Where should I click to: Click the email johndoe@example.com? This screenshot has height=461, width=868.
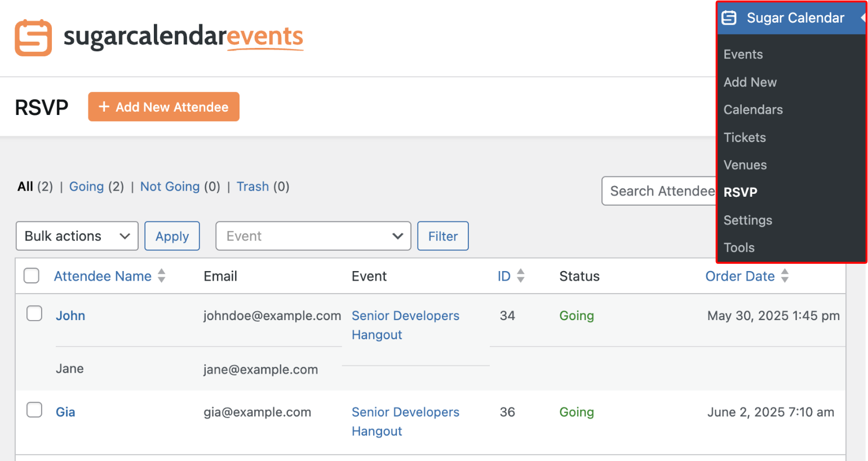(272, 316)
